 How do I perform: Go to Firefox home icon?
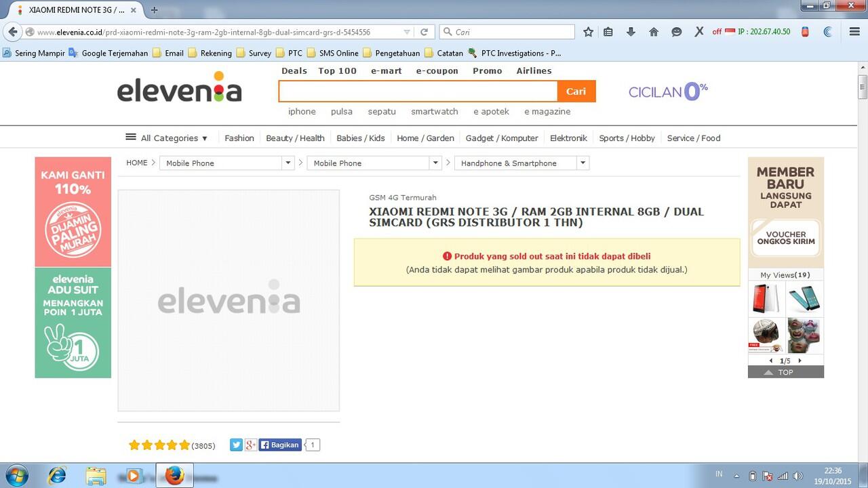point(654,32)
